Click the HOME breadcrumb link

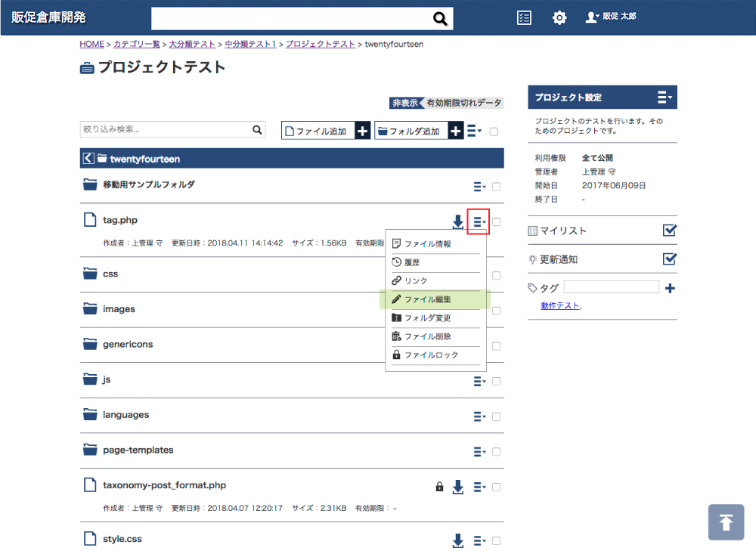coord(91,44)
